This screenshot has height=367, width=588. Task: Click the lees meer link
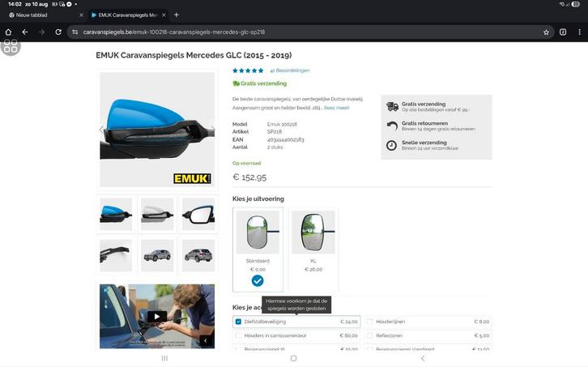(336, 108)
